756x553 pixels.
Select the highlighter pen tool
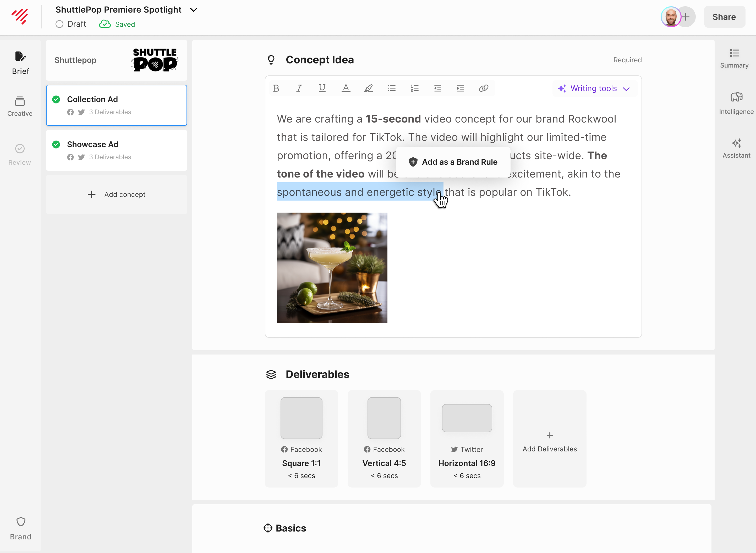click(x=368, y=89)
